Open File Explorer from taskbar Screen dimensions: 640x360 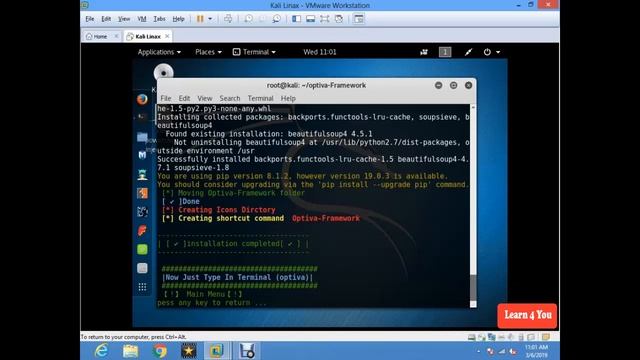point(130,351)
